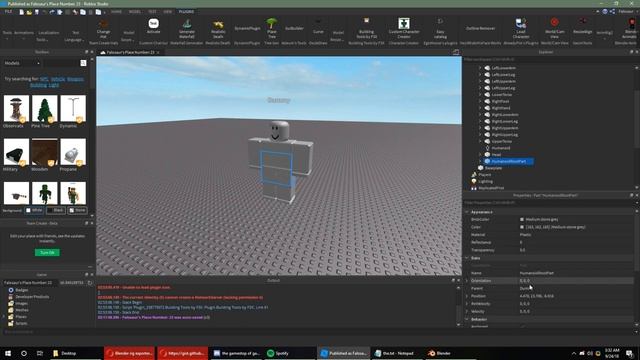Select the Observatory model thumbnail

pos(16,109)
